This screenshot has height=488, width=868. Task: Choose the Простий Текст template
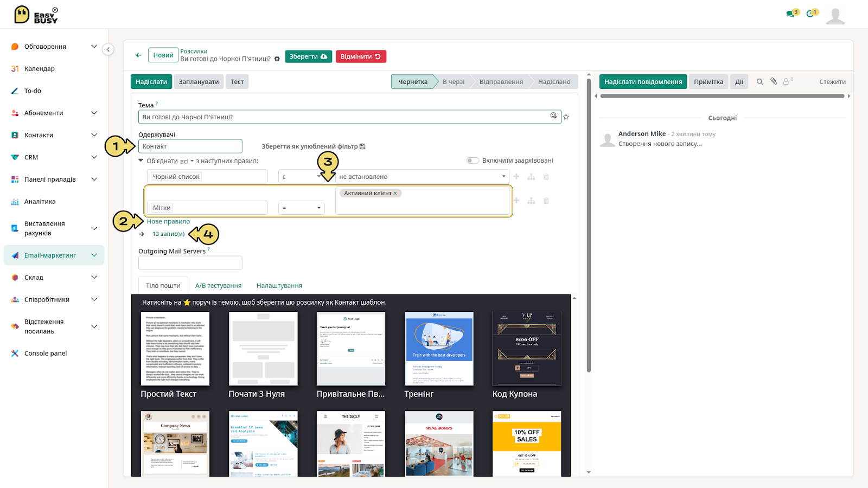175,355
